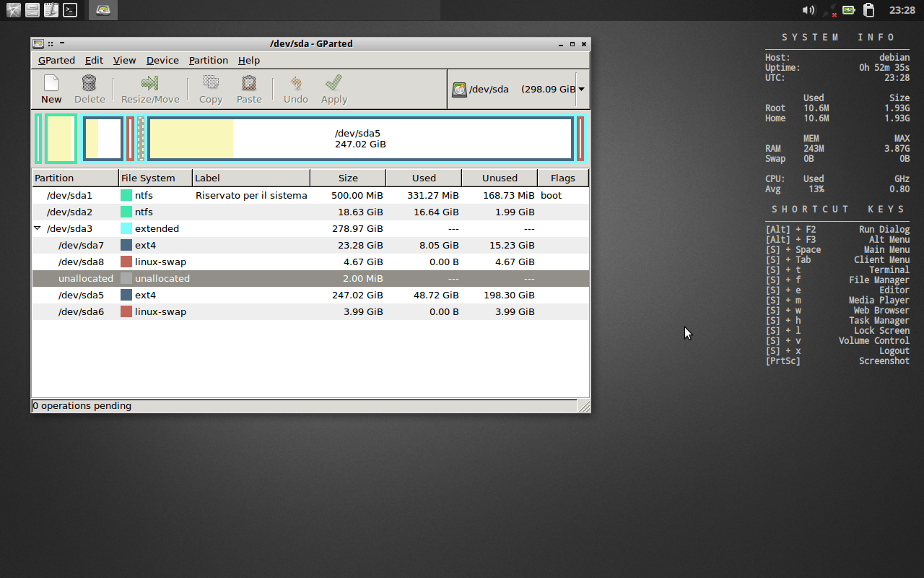This screenshot has width=924, height=578.
Task: Click the File System column header
Action: 148,178
